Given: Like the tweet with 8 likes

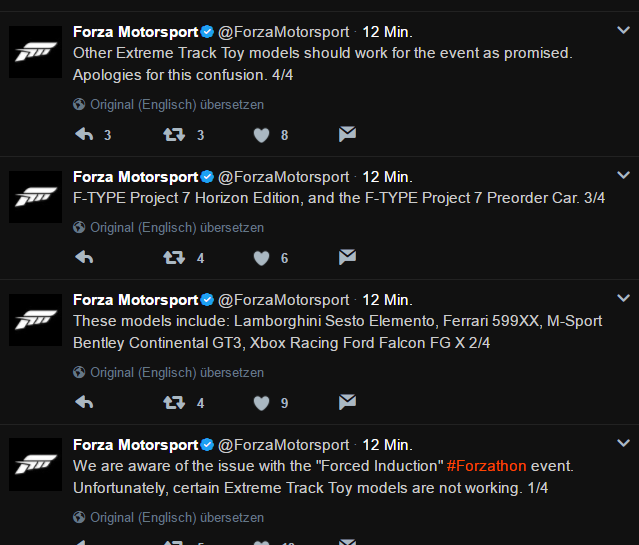Looking at the screenshot, I should (x=262, y=134).
